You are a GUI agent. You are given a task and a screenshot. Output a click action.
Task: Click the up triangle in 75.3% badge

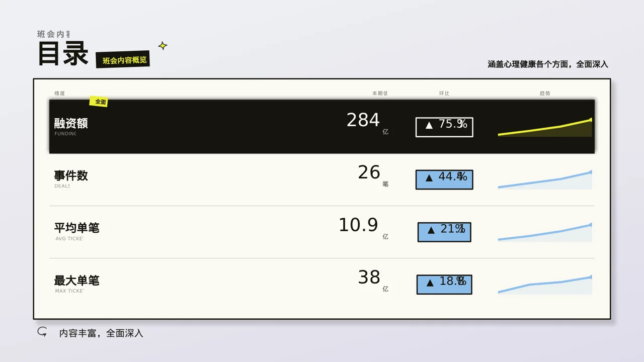tap(429, 125)
